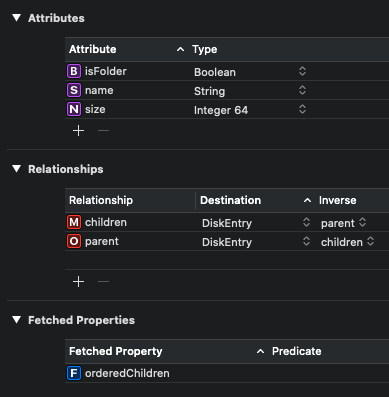Collapse the Attributes section
This screenshot has height=397, width=389.
pyautogui.click(x=16, y=18)
